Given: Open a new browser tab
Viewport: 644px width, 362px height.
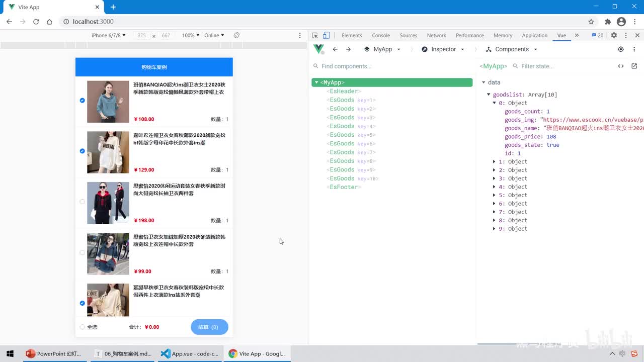Looking at the screenshot, I should tap(113, 7).
